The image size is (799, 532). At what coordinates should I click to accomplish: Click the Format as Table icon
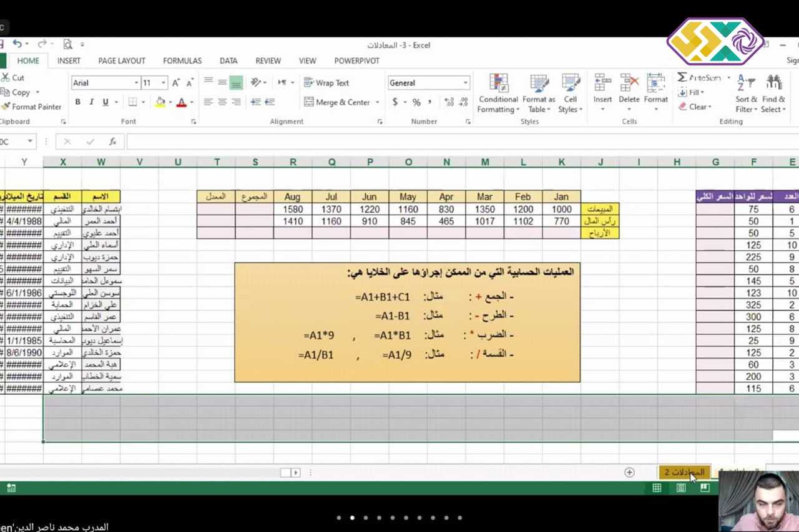[x=539, y=85]
